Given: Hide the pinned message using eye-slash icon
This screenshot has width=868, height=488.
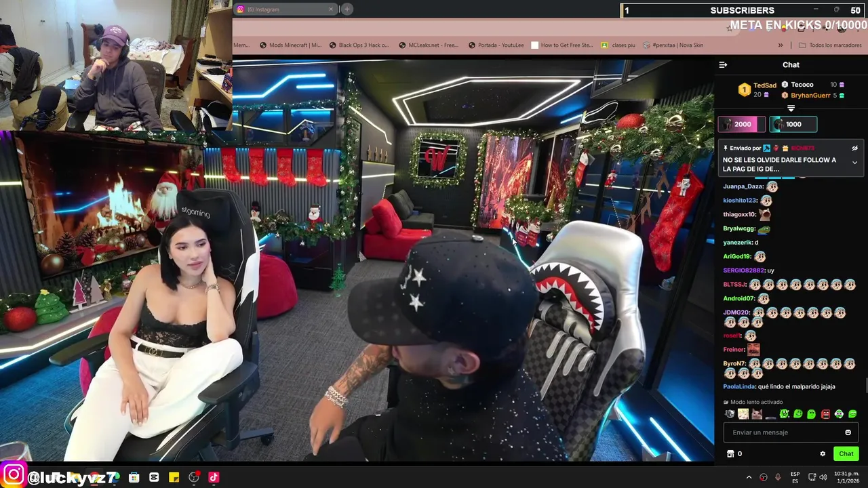Looking at the screenshot, I should click(x=854, y=148).
